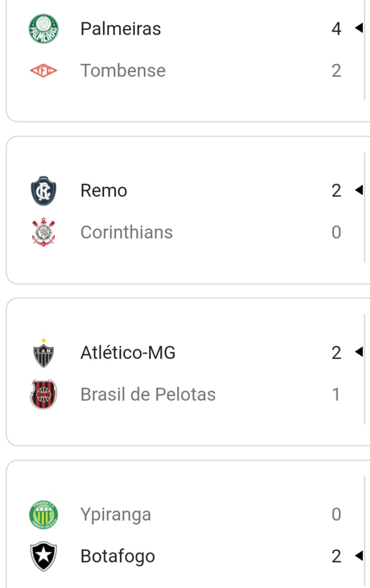Click the Botafogo star shield logo
The width and height of the screenshot is (370, 588).
coord(43,556)
